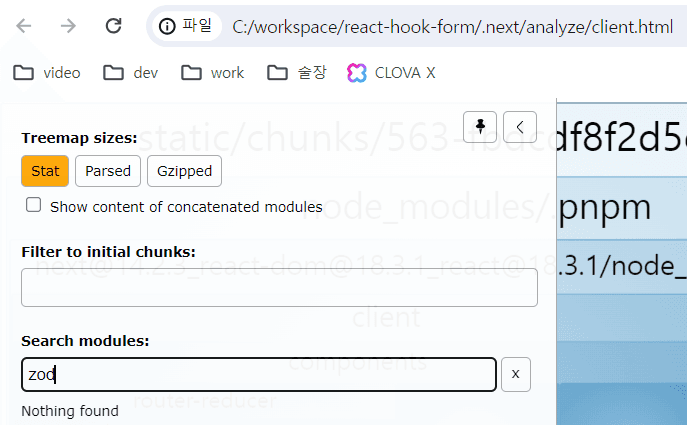Click the node_modules/.pnpm treemap block
Viewport: 687px width, 425px height.
620,207
